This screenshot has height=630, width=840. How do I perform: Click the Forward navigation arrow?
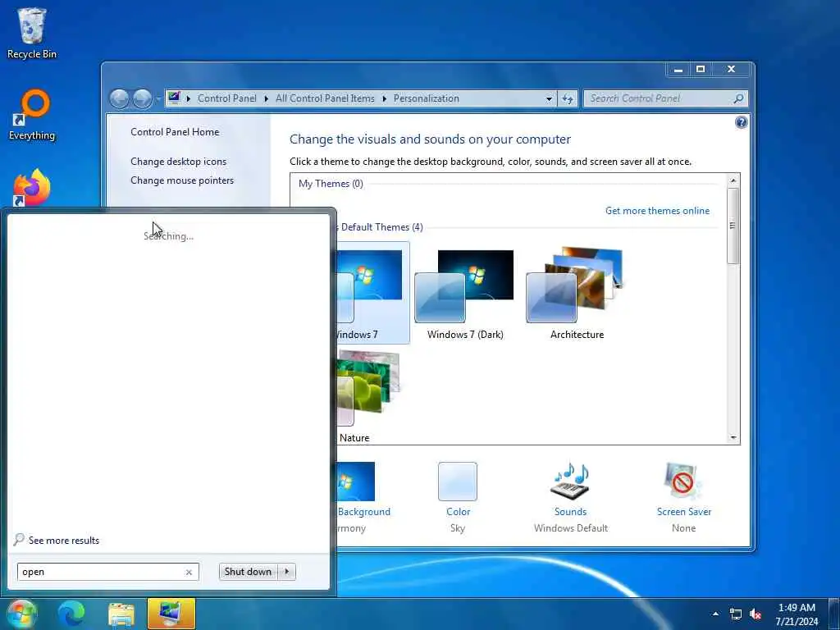click(x=141, y=98)
